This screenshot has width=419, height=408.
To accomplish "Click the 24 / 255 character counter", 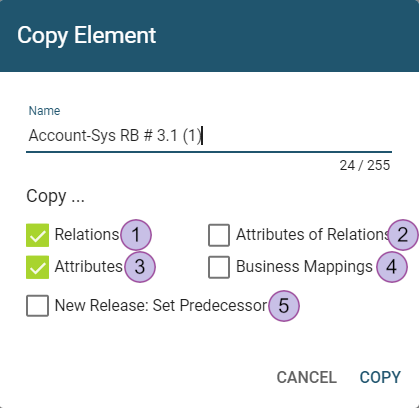I will (365, 165).
